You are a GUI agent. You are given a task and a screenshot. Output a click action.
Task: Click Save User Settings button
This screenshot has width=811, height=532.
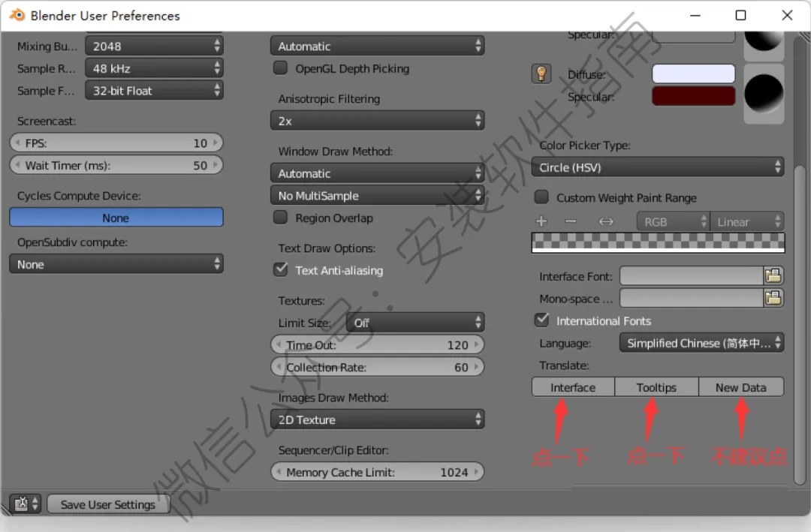pyautogui.click(x=108, y=504)
